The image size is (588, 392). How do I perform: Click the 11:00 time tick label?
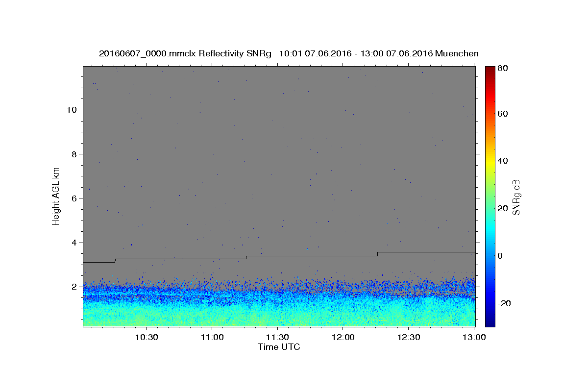pos(212,337)
